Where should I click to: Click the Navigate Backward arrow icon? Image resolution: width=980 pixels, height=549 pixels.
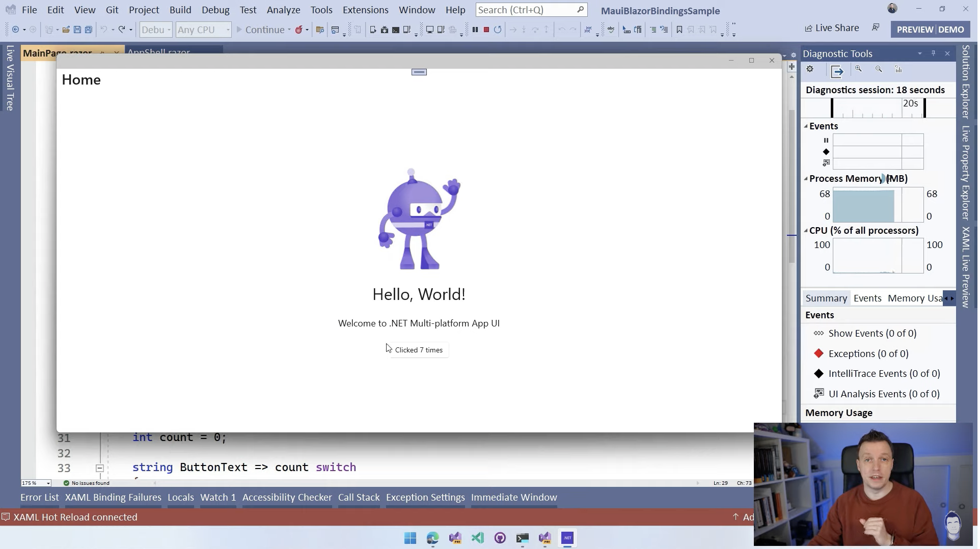click(15, 30)
